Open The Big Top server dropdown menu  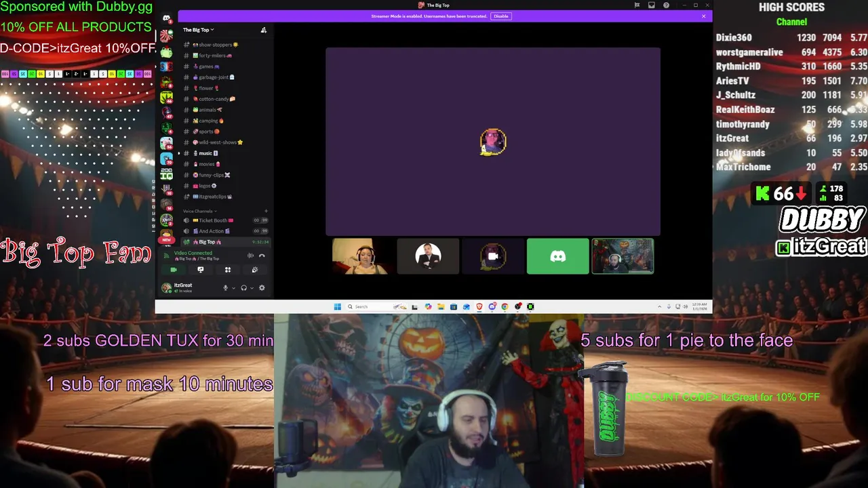coord(198,30)
